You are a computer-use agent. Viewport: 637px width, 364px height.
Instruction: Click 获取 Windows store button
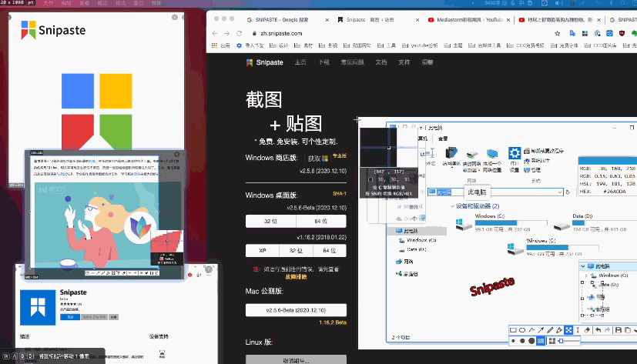[317, 159]
